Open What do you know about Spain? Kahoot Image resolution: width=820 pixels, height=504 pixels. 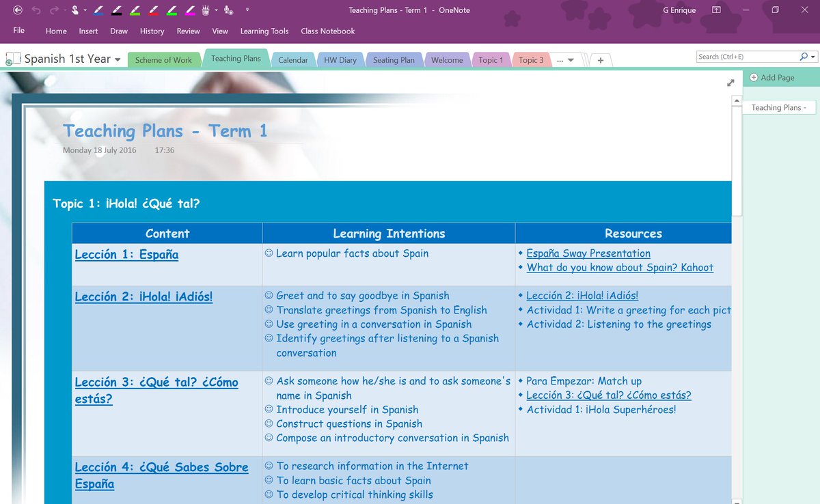(x=620, y=268)
